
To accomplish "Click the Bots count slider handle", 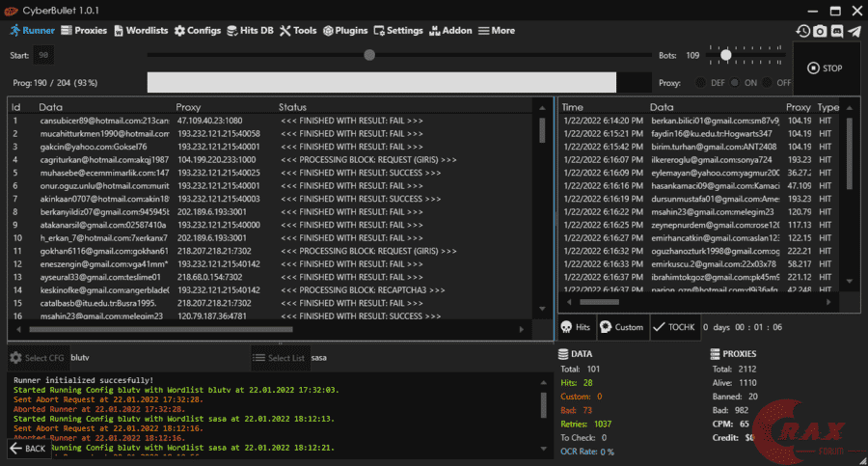I will [725, 55].
